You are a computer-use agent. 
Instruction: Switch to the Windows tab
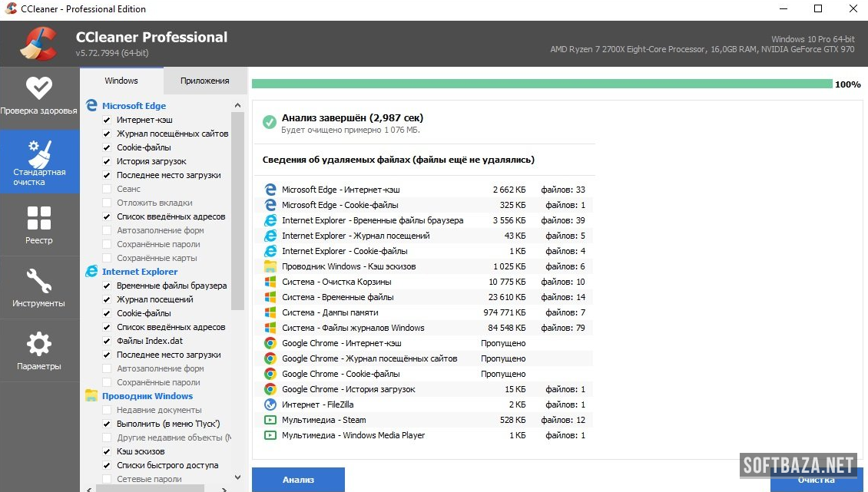coord(121,81)
